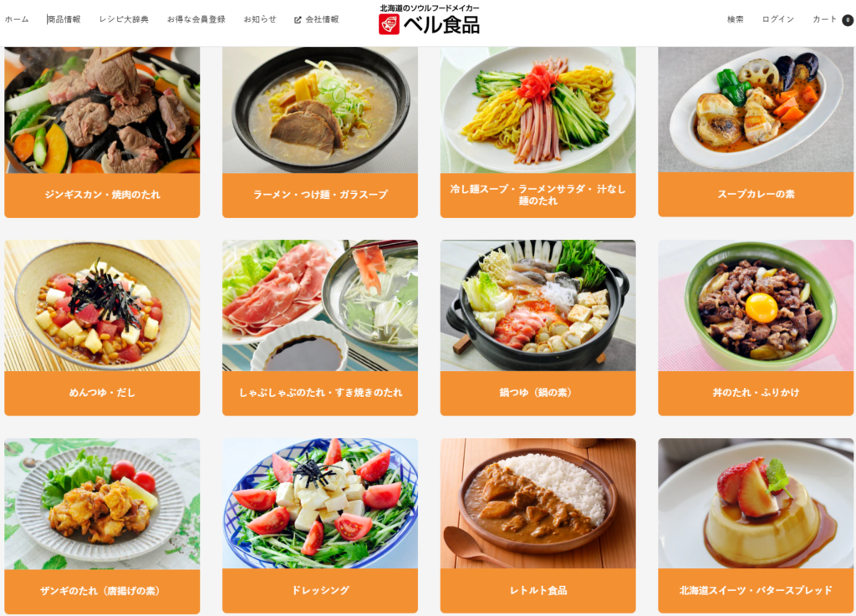Open お得な会員登録 page
The height and width of the screenshot is (616, 856).
pyautogui.click(x=196, y=19)
